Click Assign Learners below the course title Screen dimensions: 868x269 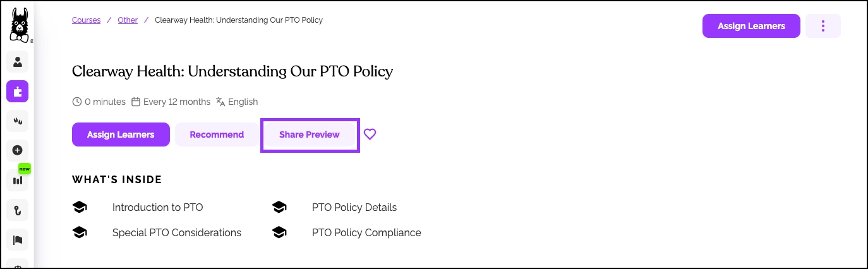[121, 134]
